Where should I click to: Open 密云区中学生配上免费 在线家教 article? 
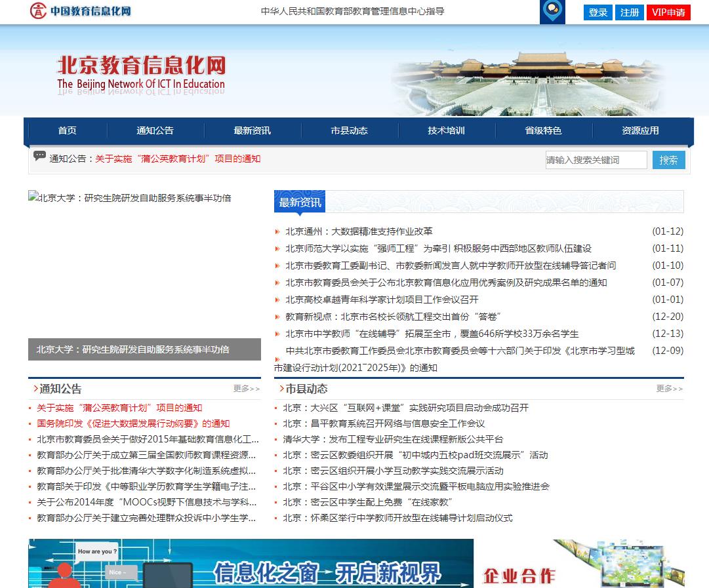tap(367, 502)
